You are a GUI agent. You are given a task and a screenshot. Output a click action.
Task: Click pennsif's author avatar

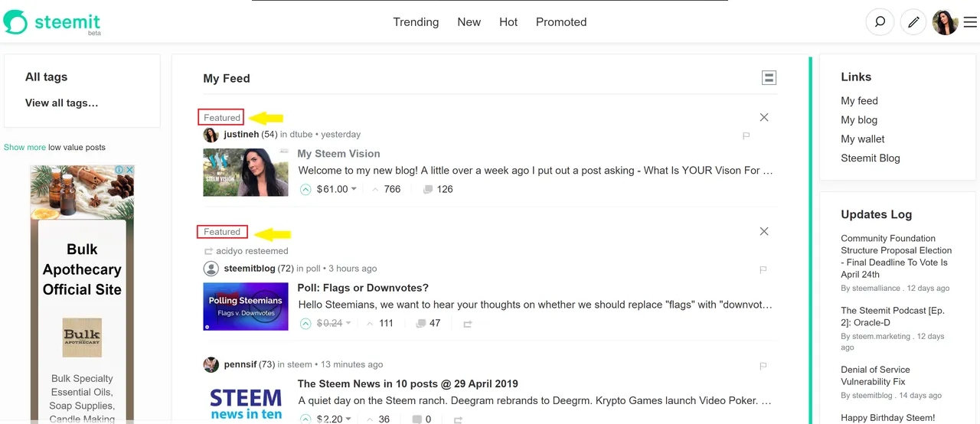click(x=211, y=364)
